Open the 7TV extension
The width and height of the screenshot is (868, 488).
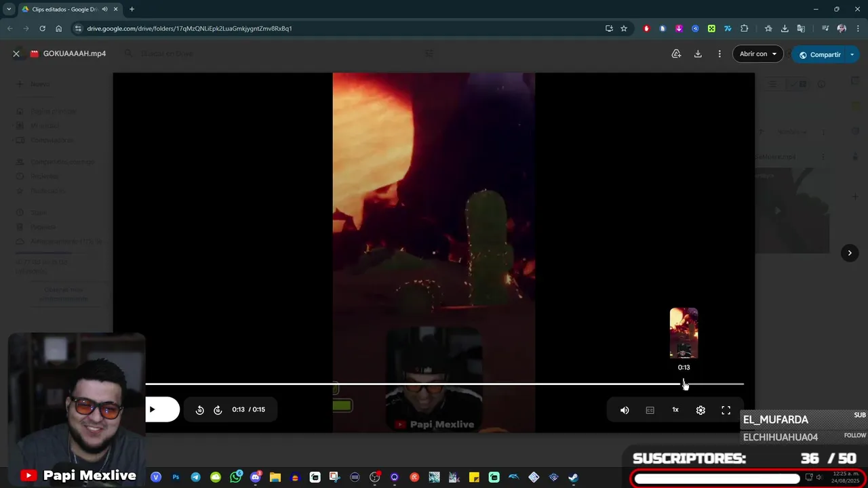pyautogui.click(x=728, y=28)
